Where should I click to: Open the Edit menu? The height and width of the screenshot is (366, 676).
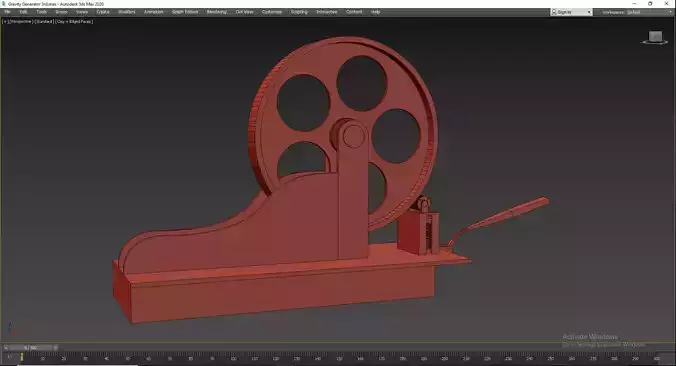pos(23,12)
